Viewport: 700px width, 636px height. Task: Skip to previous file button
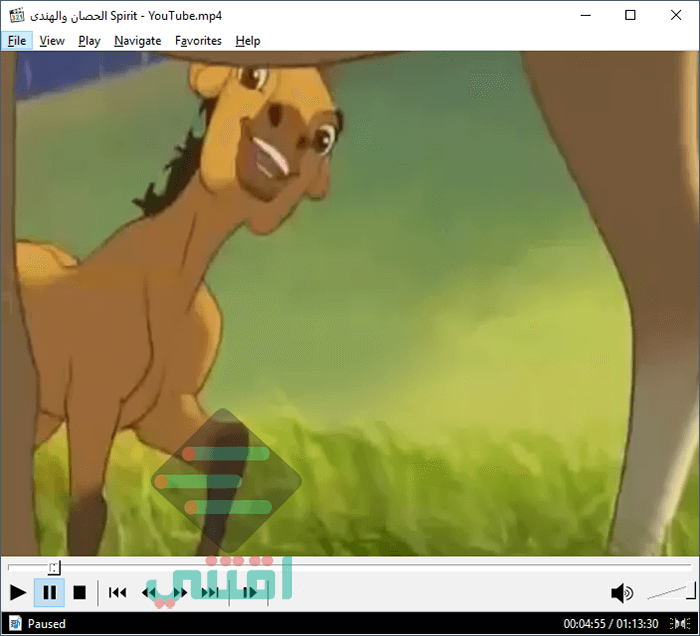117,593
